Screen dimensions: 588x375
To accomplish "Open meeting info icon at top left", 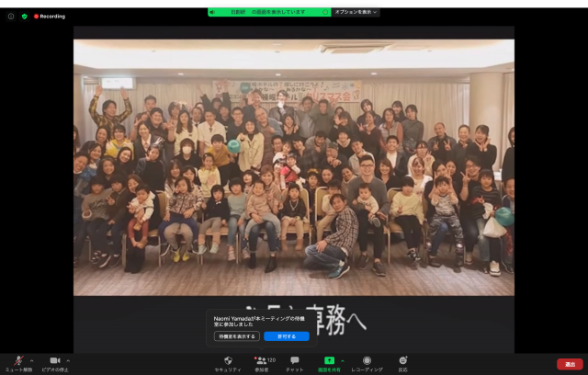I will point(11,17).
